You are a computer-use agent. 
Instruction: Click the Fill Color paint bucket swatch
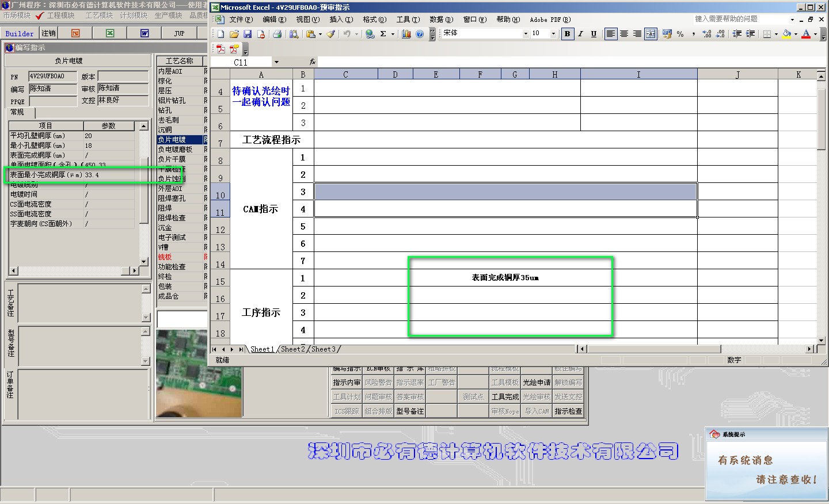coord(787,34)
